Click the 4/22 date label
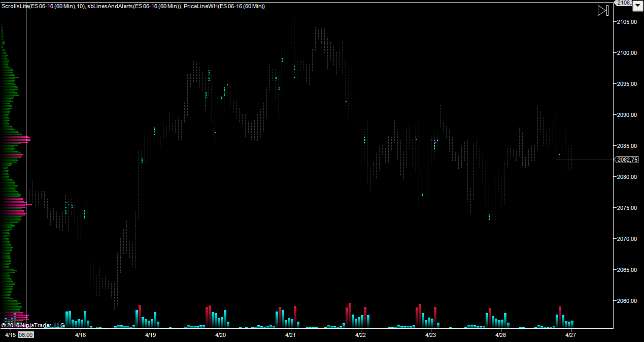 pos(360,335)
